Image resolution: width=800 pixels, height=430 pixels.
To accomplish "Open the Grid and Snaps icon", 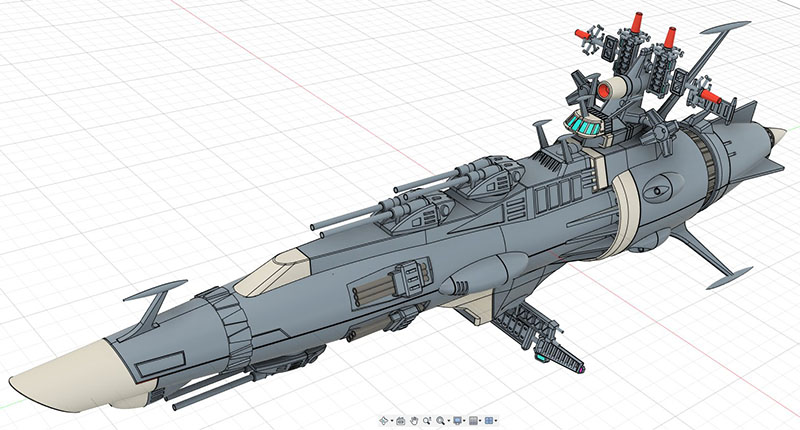I will tap(473, 421).
